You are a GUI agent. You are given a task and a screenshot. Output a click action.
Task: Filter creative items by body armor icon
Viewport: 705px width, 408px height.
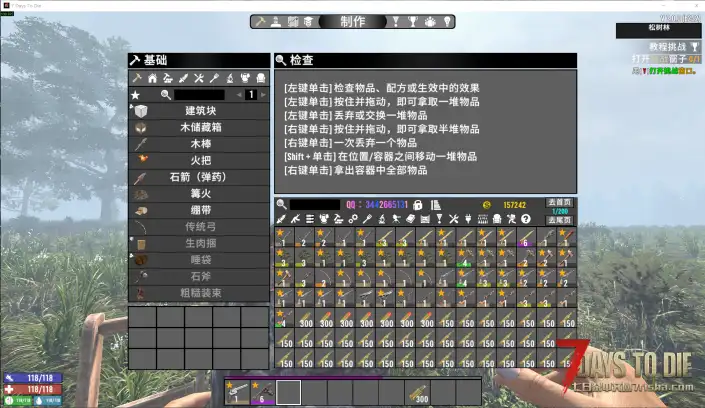pos(324,219)
